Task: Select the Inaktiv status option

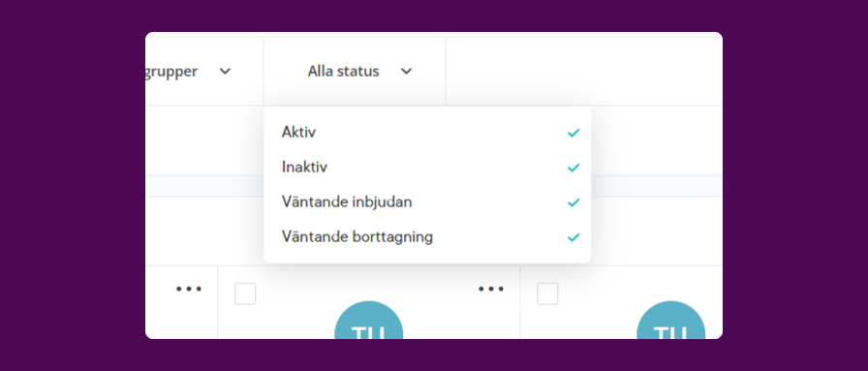Action: coord(427,168)
